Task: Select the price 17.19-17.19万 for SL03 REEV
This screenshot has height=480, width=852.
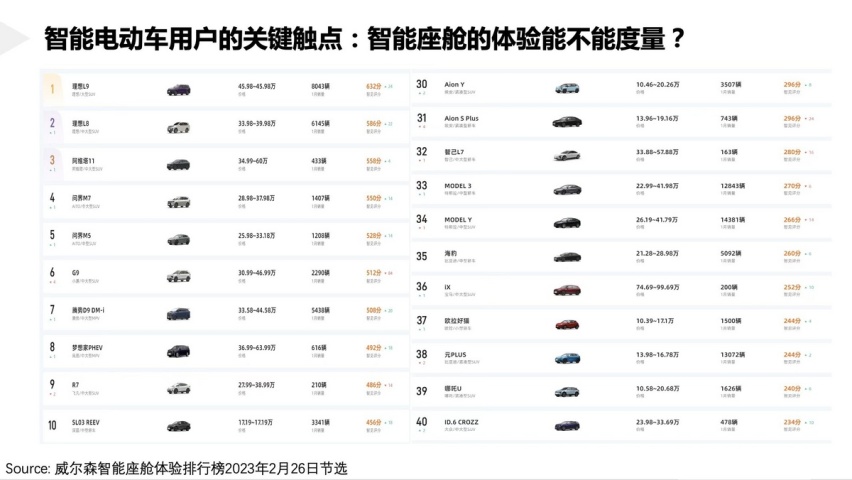Action: click(x=255, y=422)
